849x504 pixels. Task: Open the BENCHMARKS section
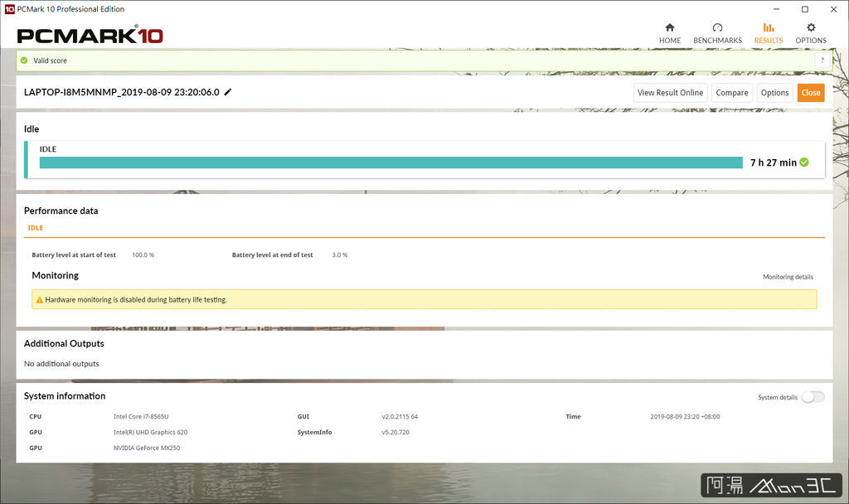click(x=717, y=33)
